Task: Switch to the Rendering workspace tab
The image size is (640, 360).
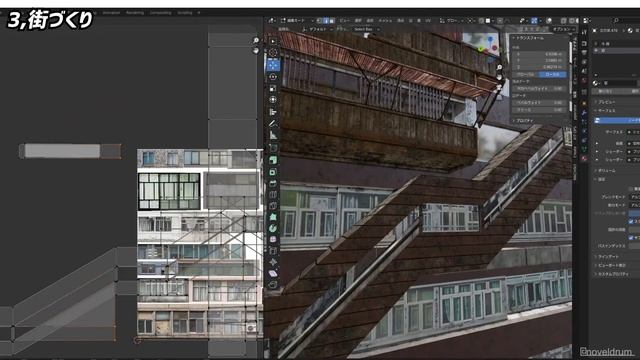Action: tap(135, 13)
